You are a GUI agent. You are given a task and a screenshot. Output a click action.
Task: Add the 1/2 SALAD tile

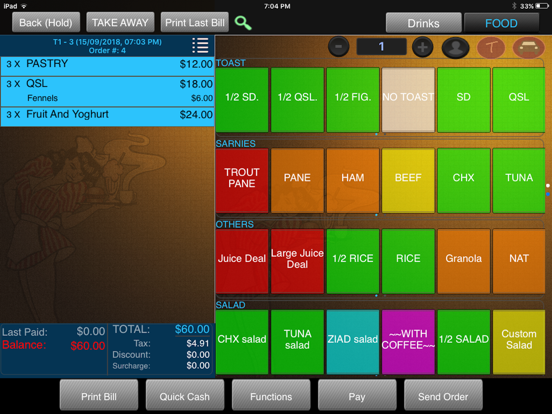click(464, 342)
